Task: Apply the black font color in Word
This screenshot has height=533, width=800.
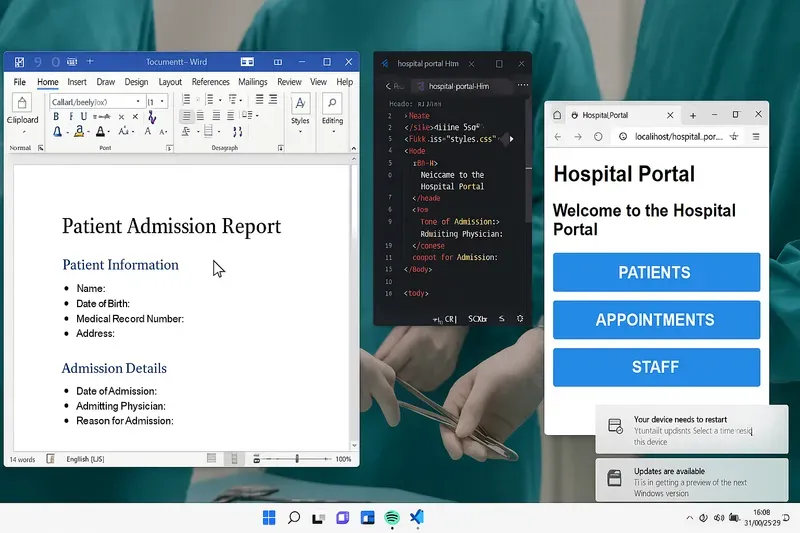Action: tap(101, 132)
